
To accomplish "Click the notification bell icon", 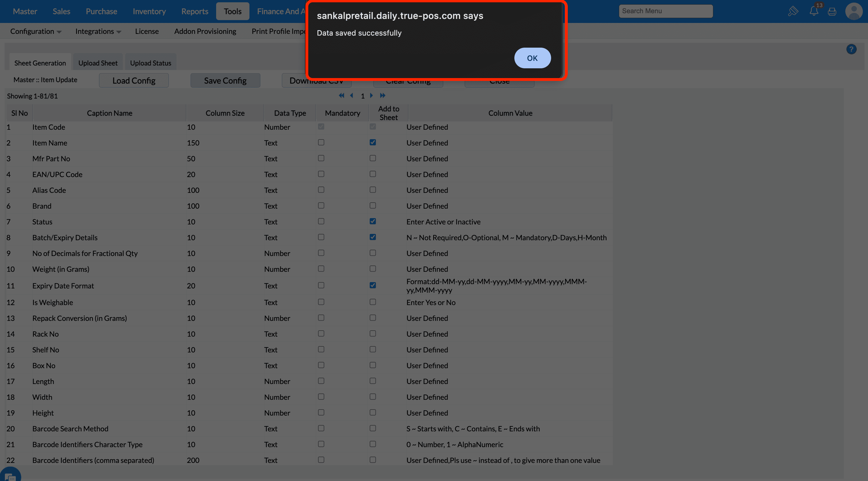I will click(814, 11).
